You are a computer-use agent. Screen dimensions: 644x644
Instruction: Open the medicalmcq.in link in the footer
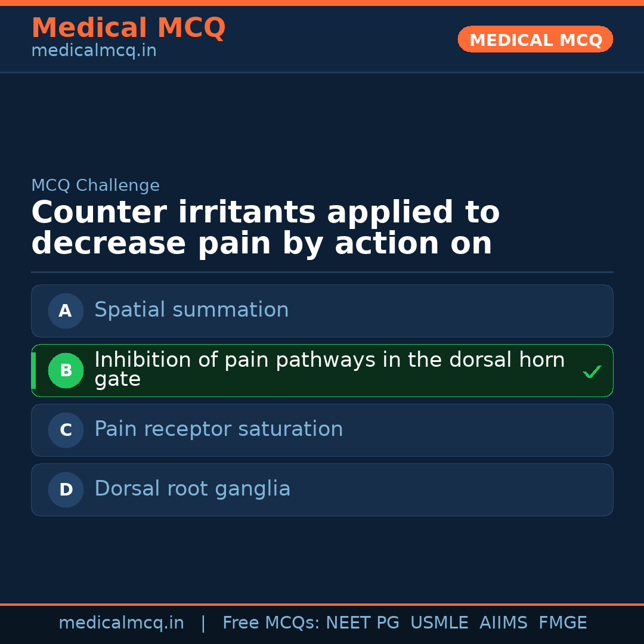121,623
